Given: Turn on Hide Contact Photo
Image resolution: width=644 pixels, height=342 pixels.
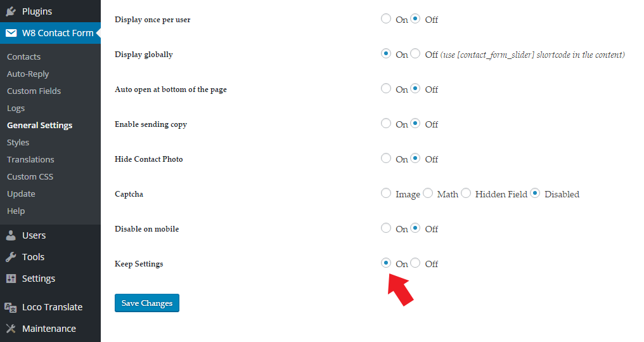Looking at the screenshot, I should coord(385,158).
